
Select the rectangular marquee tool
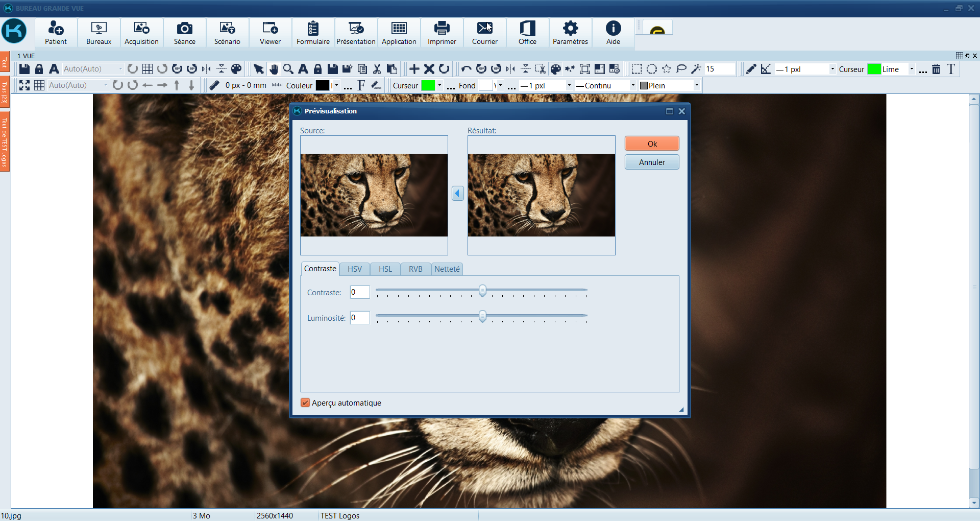click(636, 69)
